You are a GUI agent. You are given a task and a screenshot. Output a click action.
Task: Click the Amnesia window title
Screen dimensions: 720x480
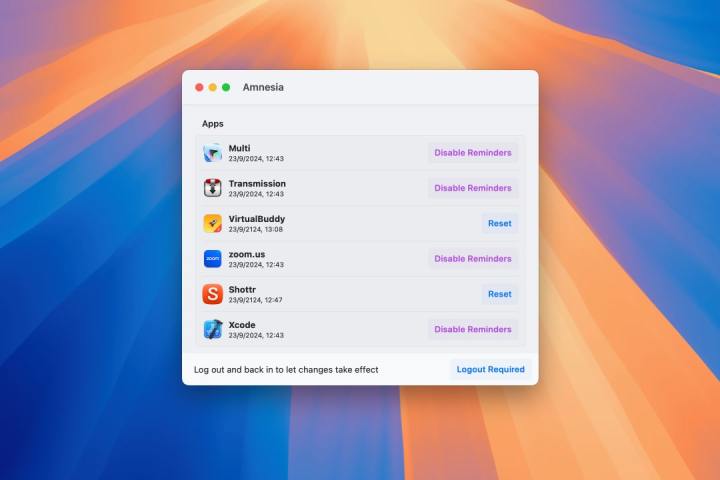coord(263,87)
